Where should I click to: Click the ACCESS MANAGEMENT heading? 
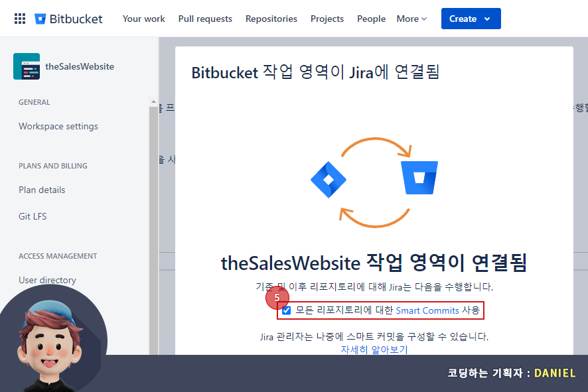(x=58, y=256)
